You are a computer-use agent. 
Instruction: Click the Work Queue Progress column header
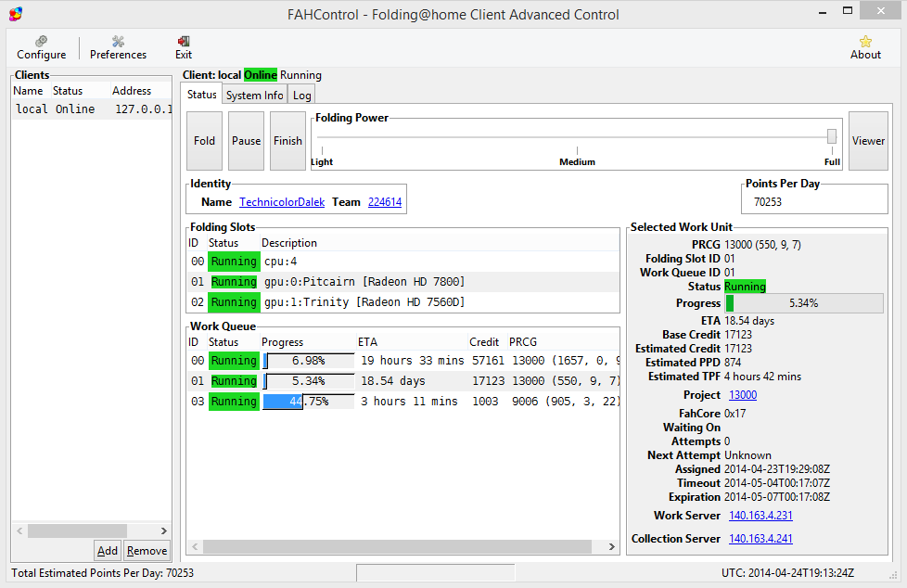click(x=307, y=342)
